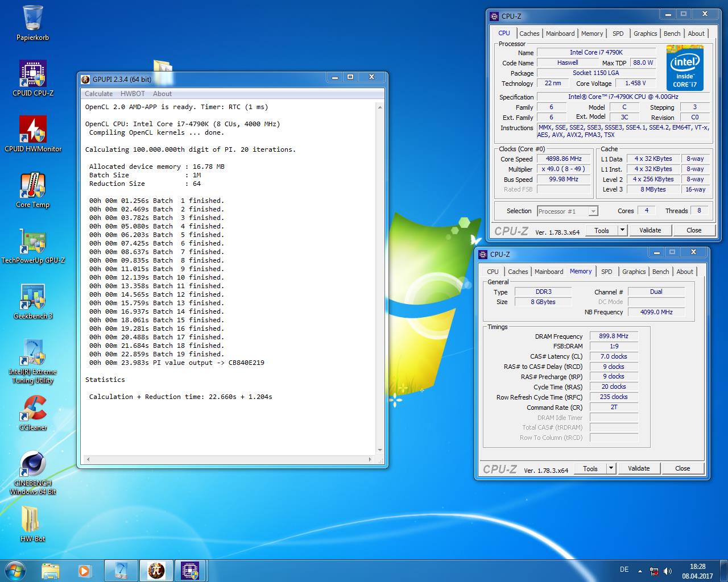Click the DRAM Frequency value 899.8 MHz
Screen dimensions: 728x582
coord(614,336)
